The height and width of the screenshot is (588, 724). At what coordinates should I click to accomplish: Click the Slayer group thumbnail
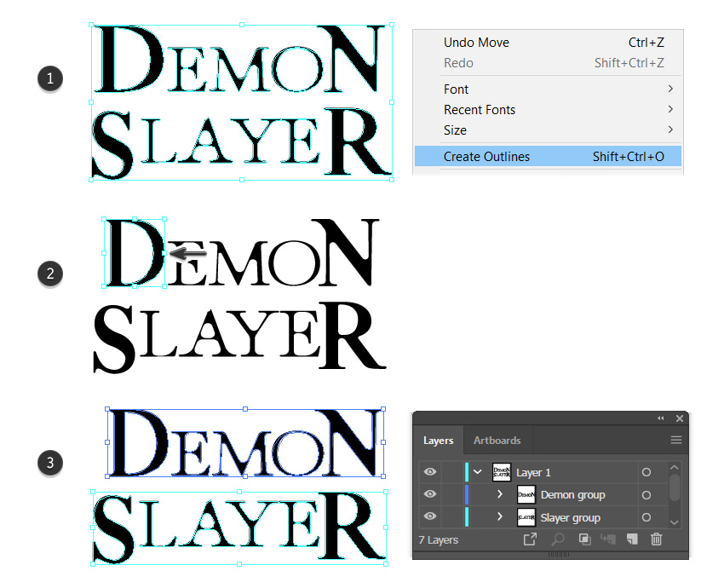(526, 517)
